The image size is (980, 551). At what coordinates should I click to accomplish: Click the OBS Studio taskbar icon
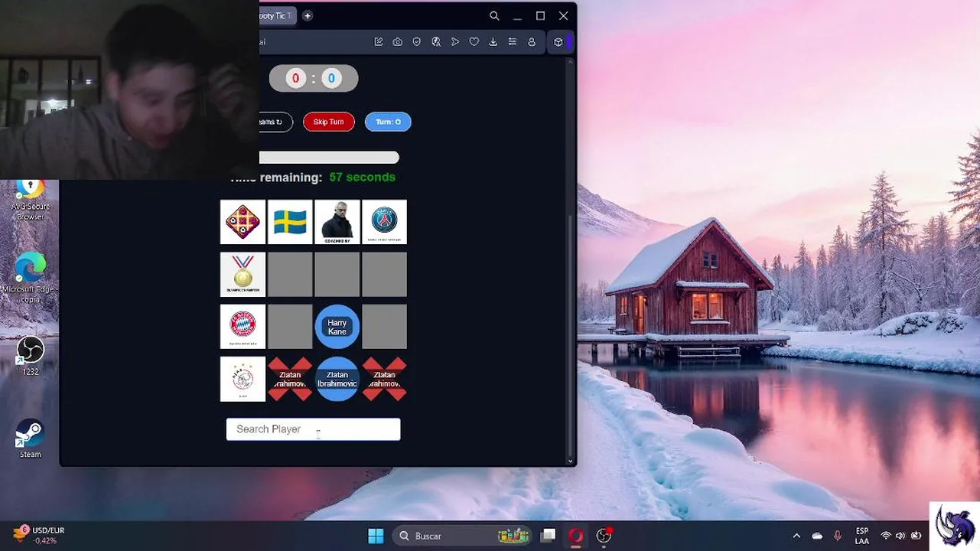click(604, 536)
